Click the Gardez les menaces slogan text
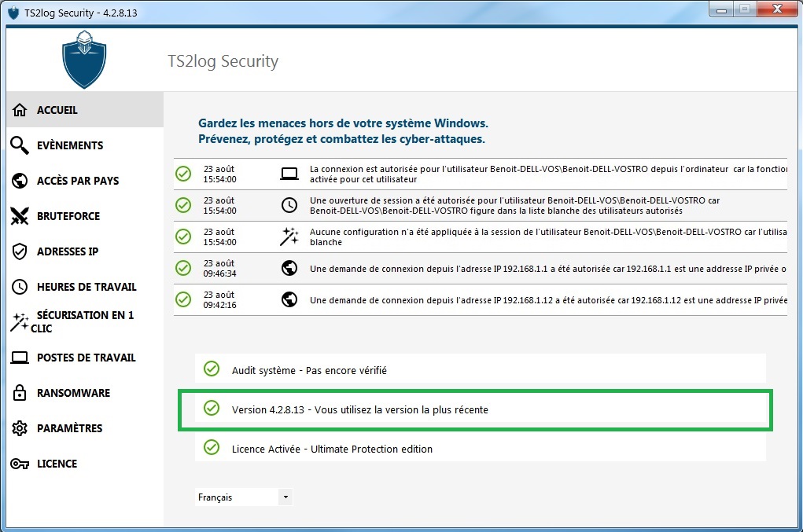This screenshot has width=803, height=532. [343, 131]
